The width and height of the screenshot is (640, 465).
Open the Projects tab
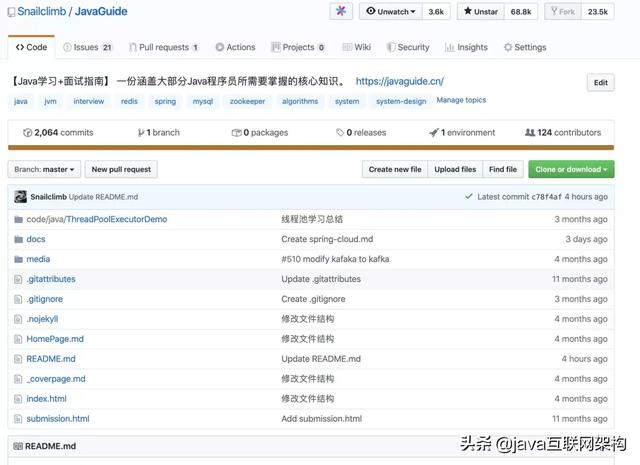pyautogui.click(x=298, y=47)
